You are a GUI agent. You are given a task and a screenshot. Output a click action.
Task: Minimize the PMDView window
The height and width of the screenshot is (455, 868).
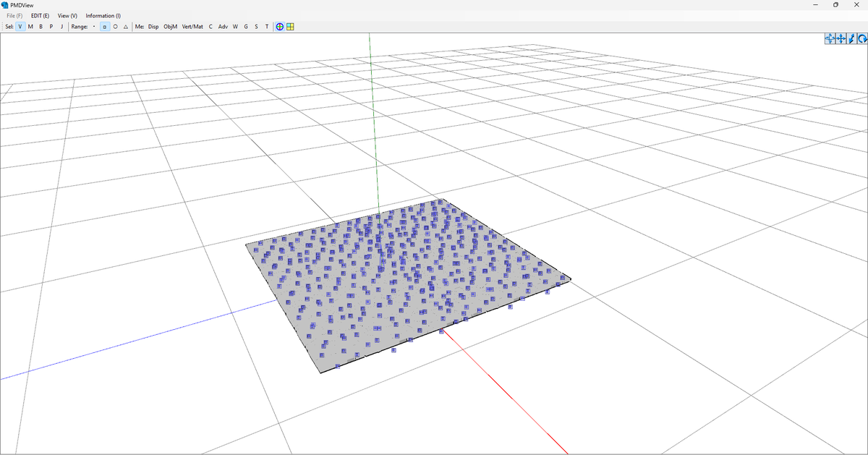[x=816, y=5]
